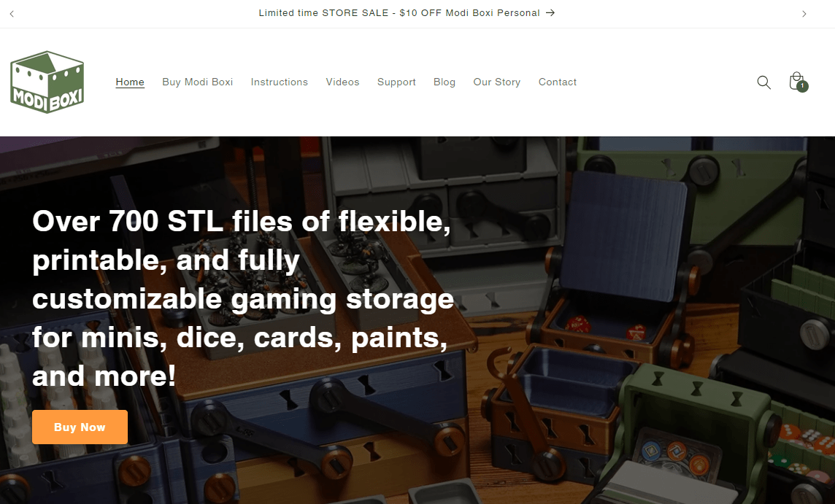Select Videos in the navigation

(x=342, y=82)
